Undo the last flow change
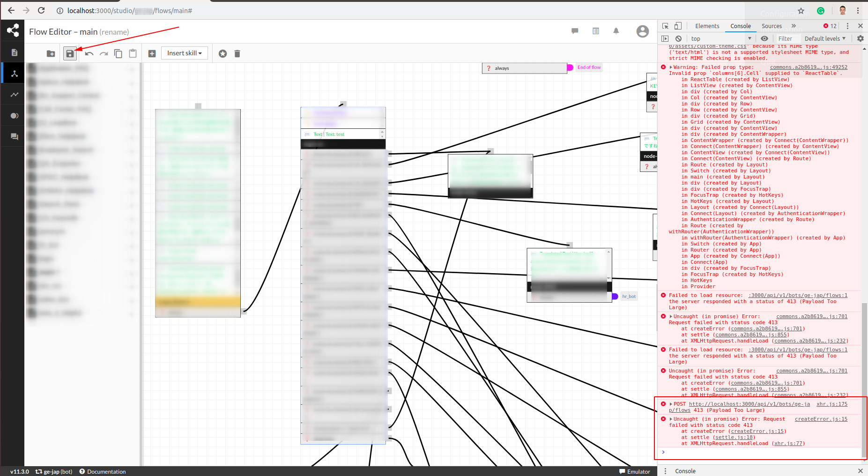The width and height of the screenshot is (868, 476). 89,53
